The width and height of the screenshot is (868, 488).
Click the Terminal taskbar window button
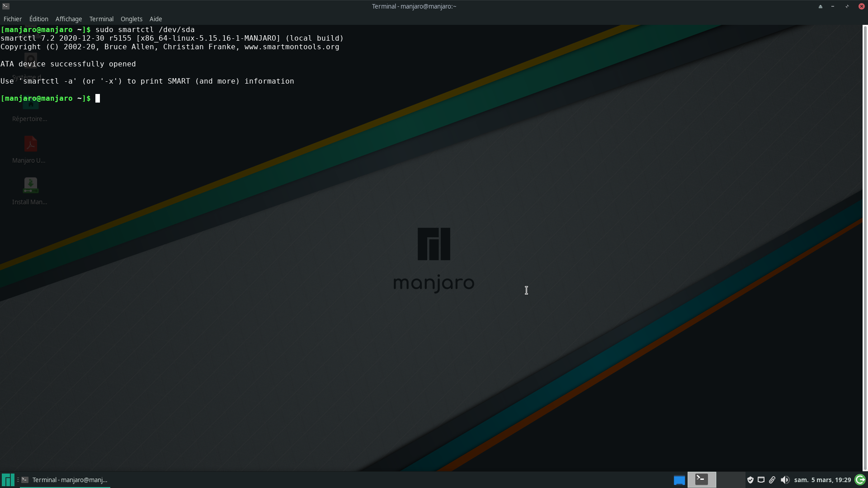(x=65, y=480)
